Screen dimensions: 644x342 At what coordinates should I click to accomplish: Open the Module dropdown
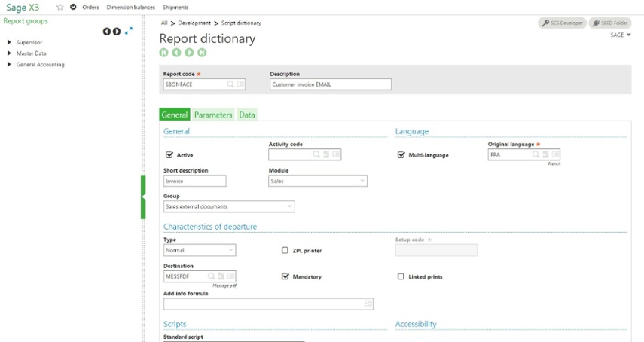362,181
